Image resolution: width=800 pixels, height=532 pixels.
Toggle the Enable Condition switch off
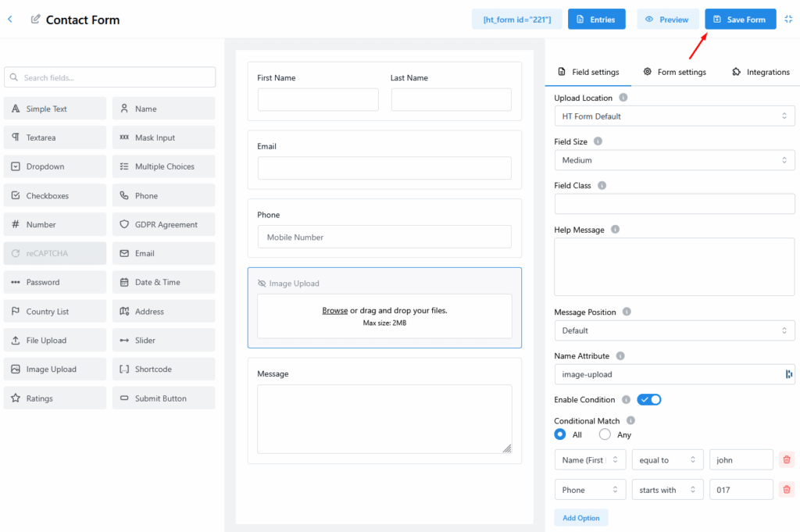click(649, 399)
